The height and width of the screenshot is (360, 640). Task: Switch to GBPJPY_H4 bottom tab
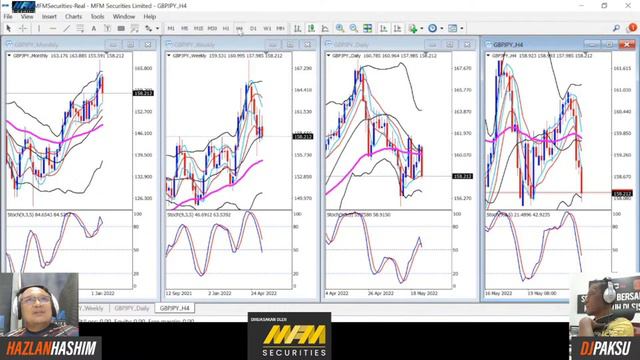coord(174,308)
